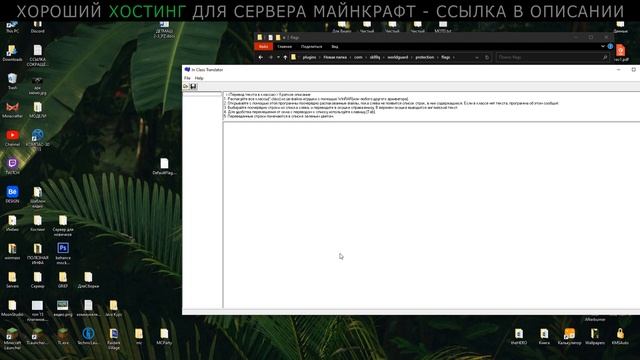Open the Главная tab in Explorer window
This screenshot has height=360, width=640.
click(x=284, y=47)
